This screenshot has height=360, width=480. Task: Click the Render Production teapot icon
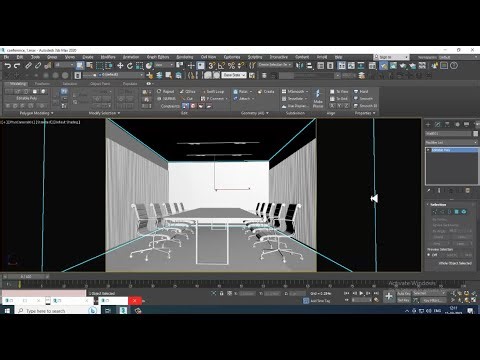click(403, 66)
